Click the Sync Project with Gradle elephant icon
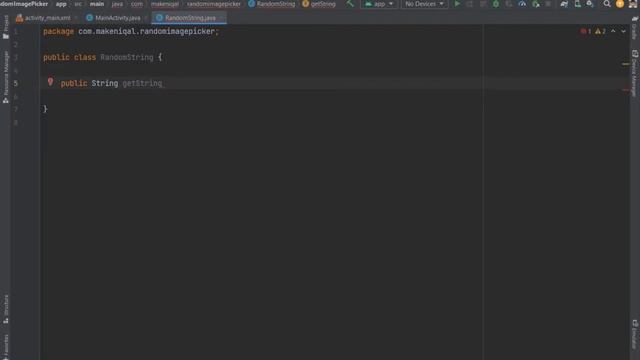640x360 pixels. pos(564,4)
